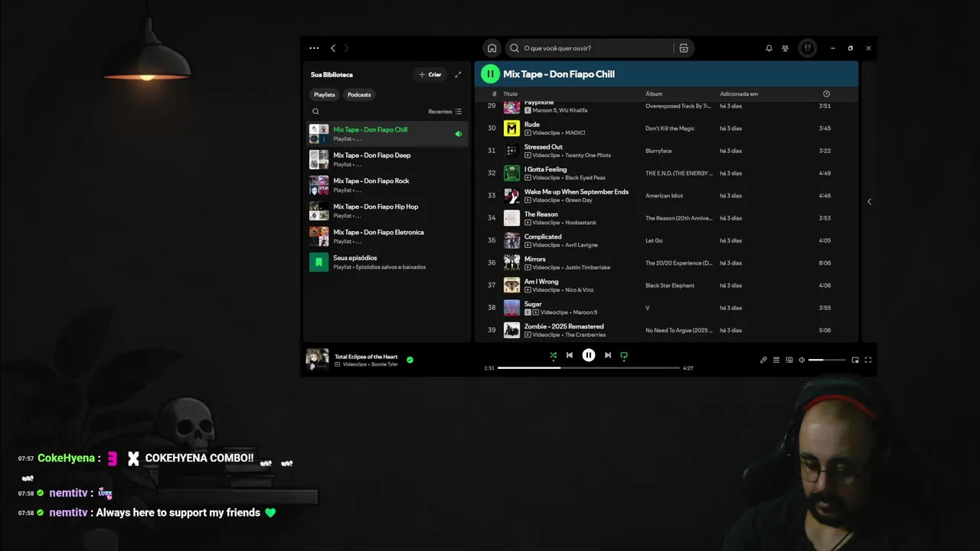
Task: Click the Rude album cover thumbnail
Action: point(511,129)
